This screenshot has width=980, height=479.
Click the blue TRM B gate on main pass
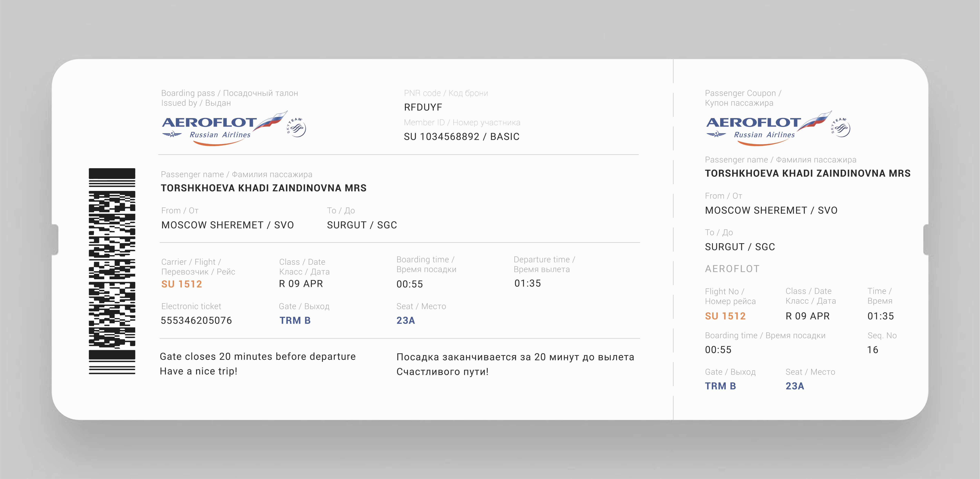[x=295, y=320]
